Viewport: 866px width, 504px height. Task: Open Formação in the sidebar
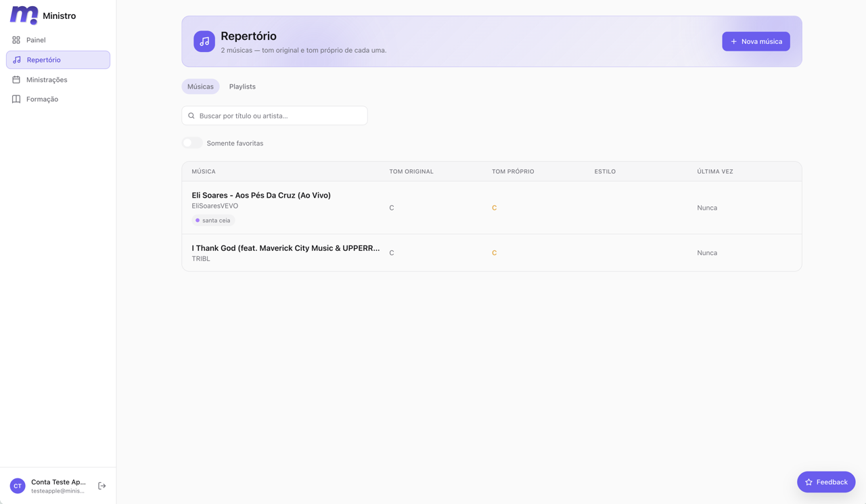(58, 99)
